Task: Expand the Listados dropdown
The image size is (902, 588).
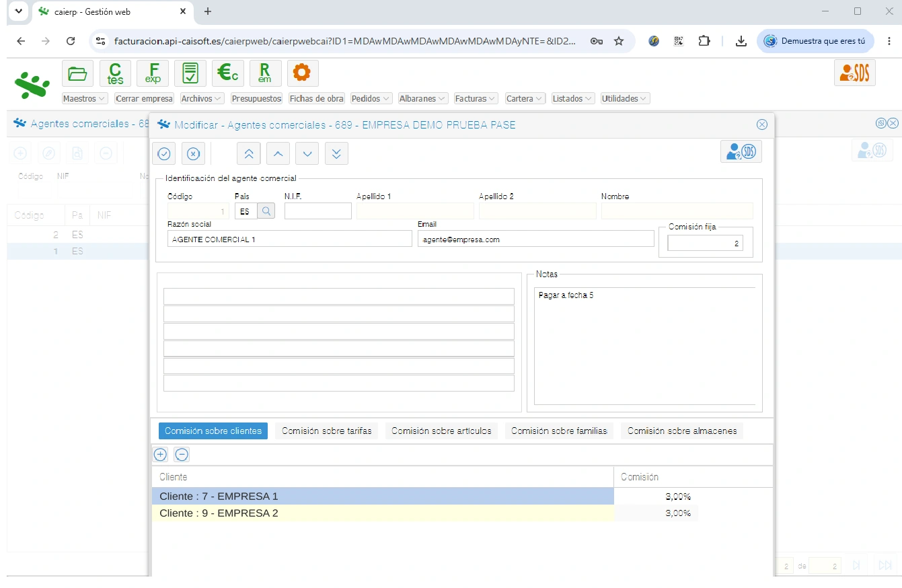Action: click(x=573, y=98)
